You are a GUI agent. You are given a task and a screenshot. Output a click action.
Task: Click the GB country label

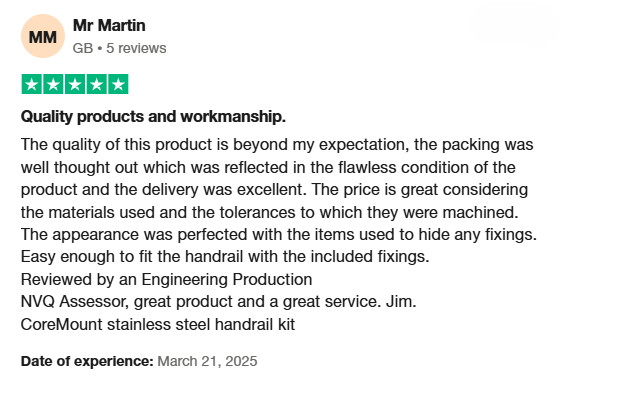point(83,48)
